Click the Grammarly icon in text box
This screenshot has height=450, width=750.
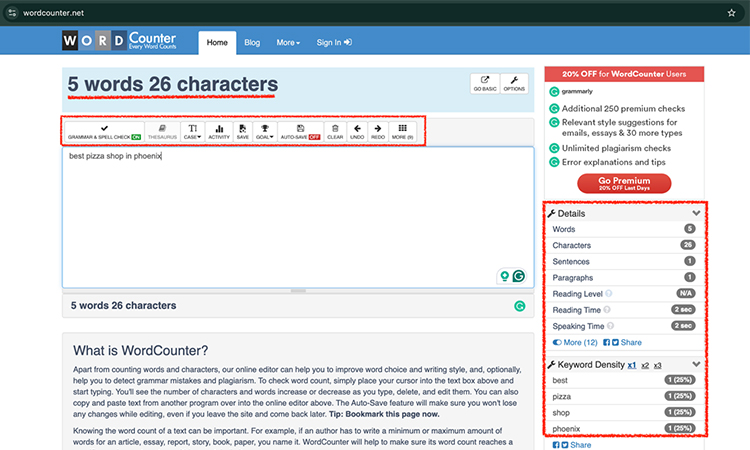tap(518, 276)
